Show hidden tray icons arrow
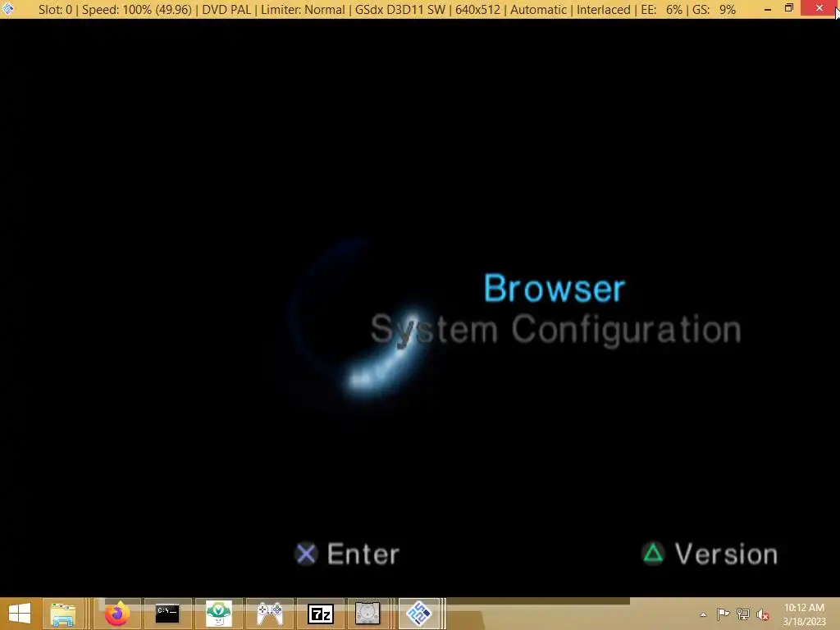 pos(703,614)
